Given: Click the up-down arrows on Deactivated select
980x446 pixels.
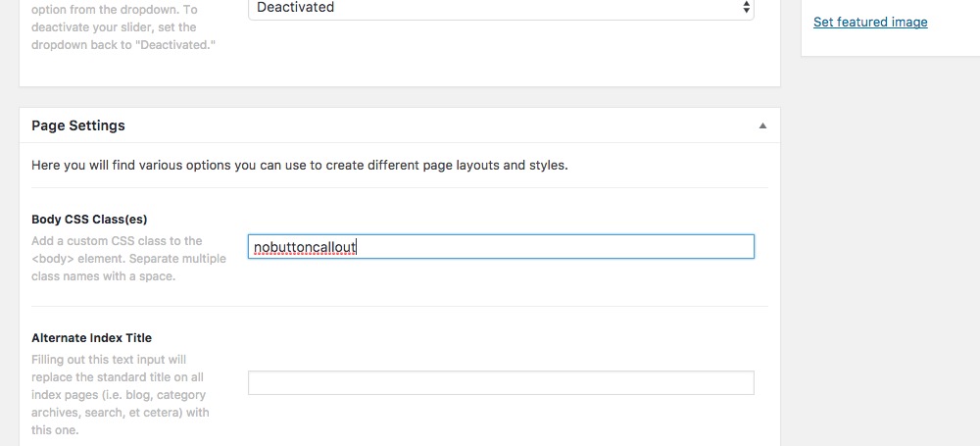Looking at the screenshot, I should point(746,8).
